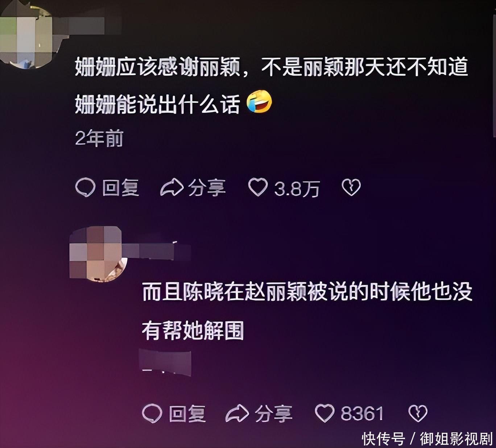
Task: Click the 2年前 timestamp
Action: [99, 138]
